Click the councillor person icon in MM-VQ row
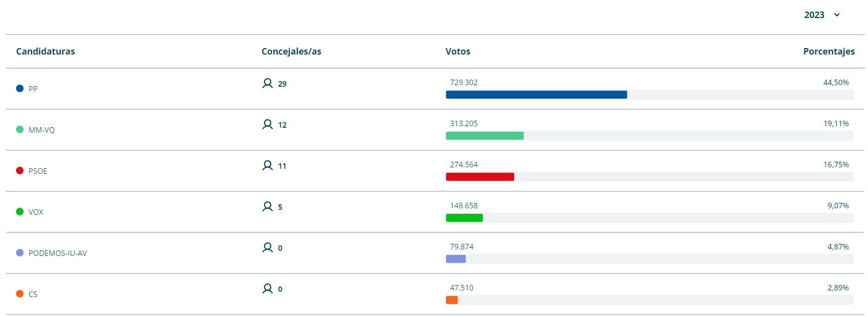This screenshot has height=317, width=868. click(268, 124)
